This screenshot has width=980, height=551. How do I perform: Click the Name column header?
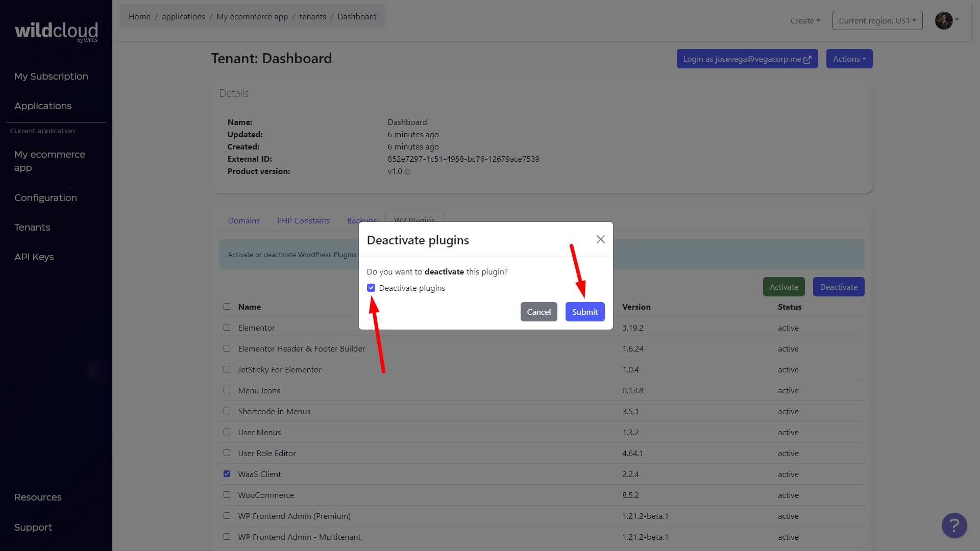pos(249,307)
